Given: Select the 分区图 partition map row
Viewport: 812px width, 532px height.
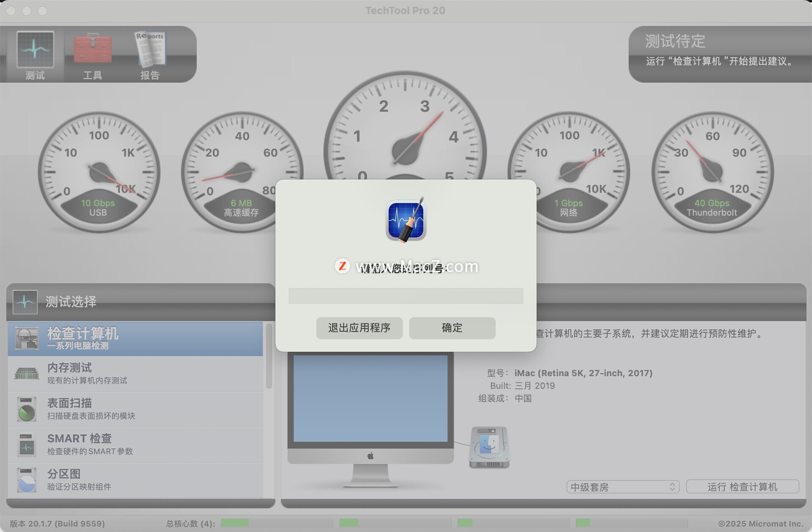Looking at the screenshot, I should [135, 480].
